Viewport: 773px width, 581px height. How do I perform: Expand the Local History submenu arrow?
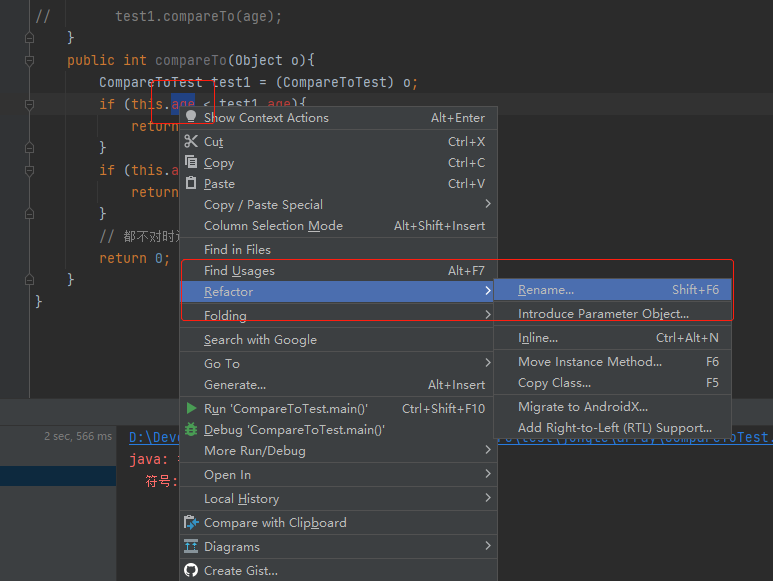(x=488, y=498)
